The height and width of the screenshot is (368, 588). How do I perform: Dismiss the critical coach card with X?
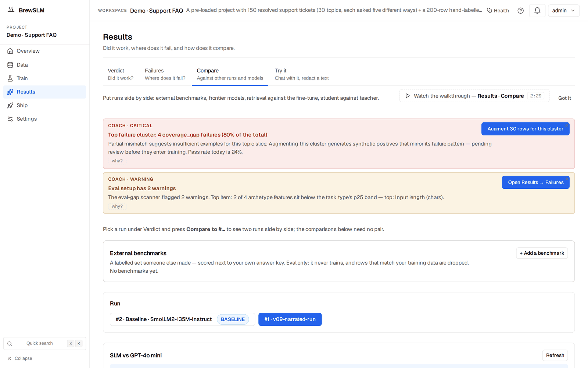click(x=567, y=125)
